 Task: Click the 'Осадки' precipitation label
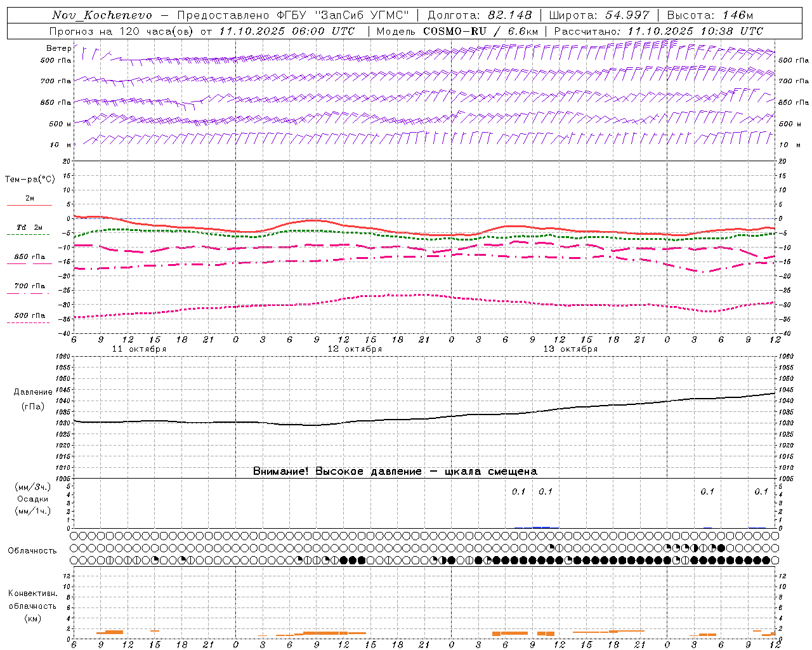click(33, 499)
